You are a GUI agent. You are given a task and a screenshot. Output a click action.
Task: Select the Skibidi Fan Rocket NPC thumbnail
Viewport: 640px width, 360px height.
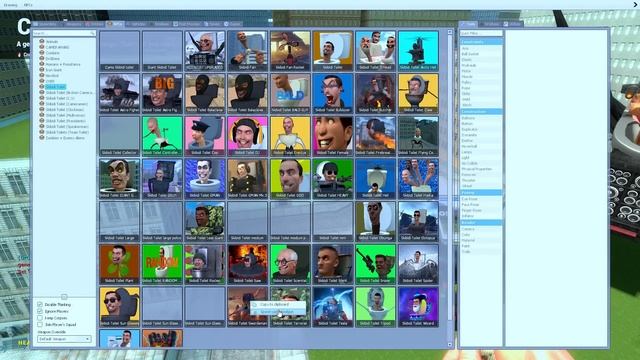pos(290,51)
